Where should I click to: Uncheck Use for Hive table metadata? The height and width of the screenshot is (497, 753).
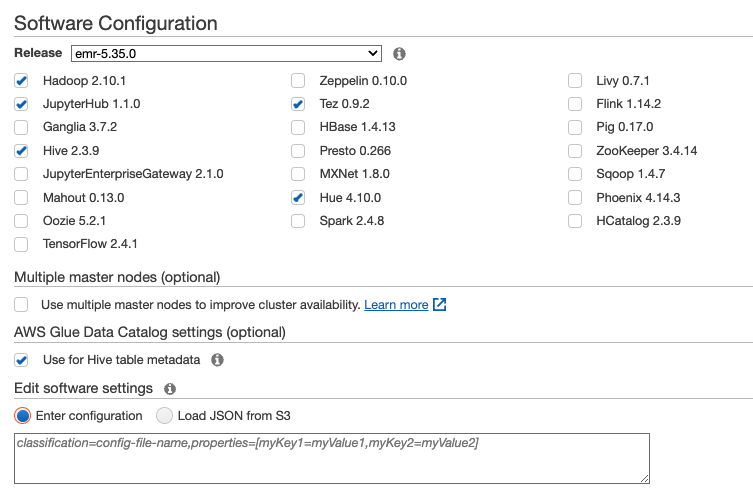pyautogui.click(x=21, y=360)
